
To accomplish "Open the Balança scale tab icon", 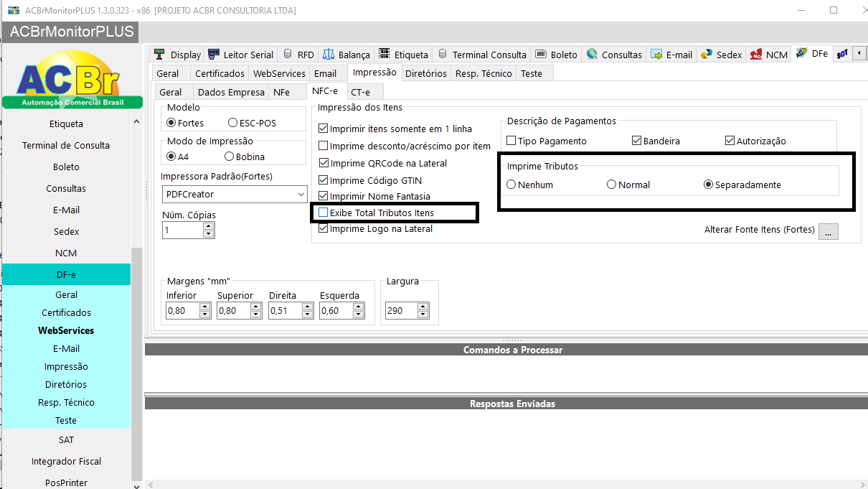I will pos(329,54).
